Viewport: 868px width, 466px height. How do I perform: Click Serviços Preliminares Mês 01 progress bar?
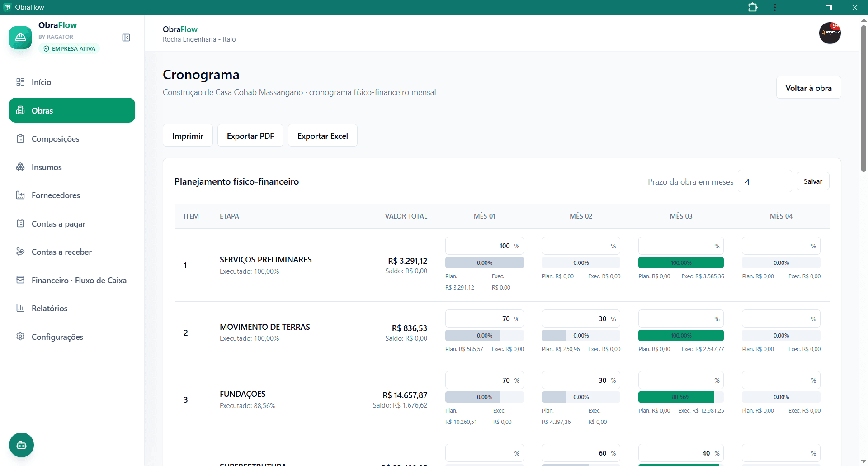[485, 262]
